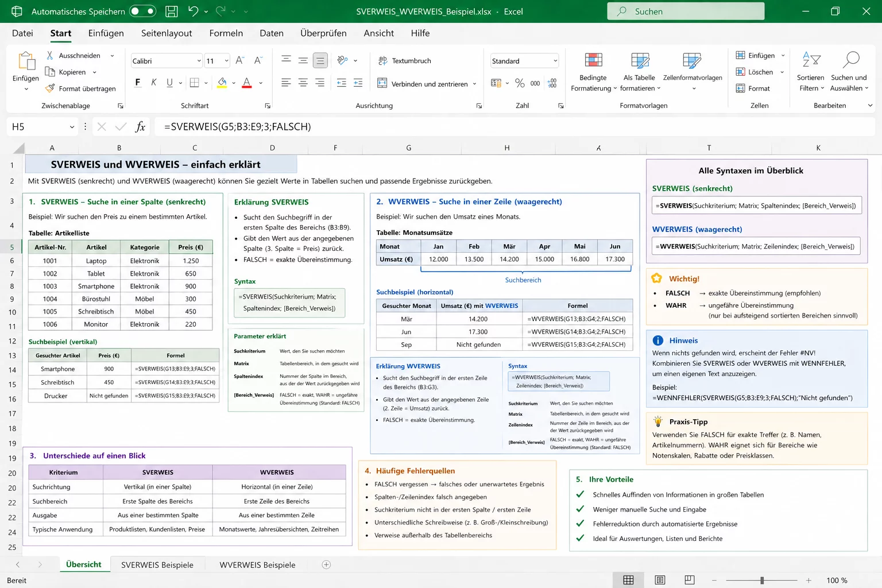The height and width of the screenshot is (588, 882).
Task: Click the save diskette icon
Action: (171, 11)
